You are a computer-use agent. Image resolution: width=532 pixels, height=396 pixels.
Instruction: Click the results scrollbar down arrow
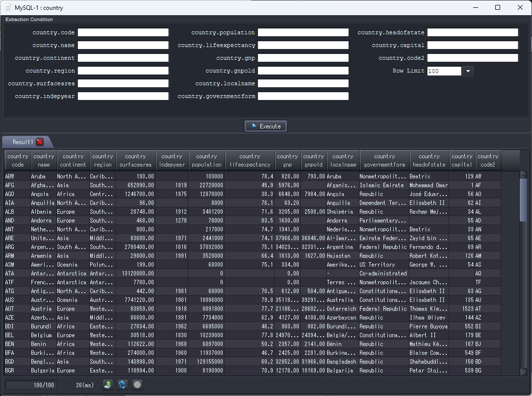(523, 371)
